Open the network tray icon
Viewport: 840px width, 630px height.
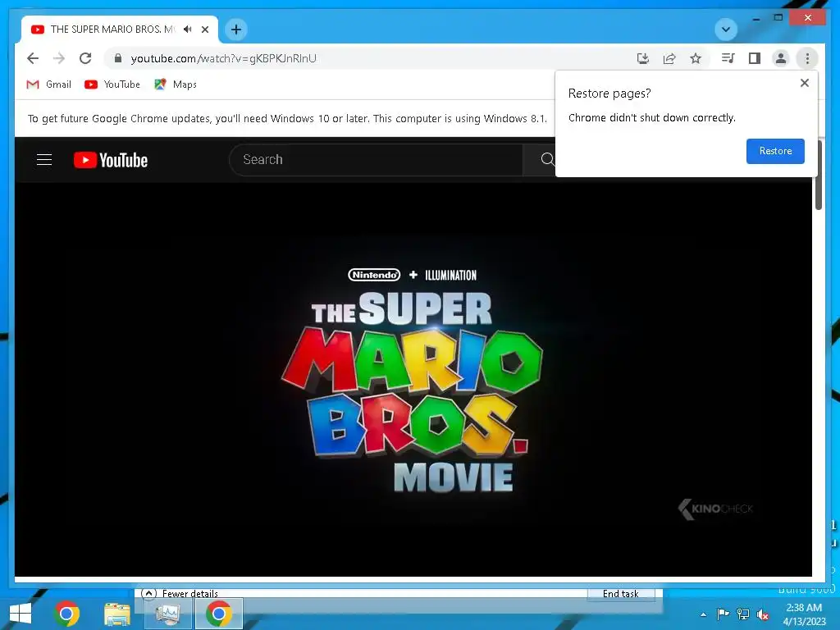pos(743,614)
